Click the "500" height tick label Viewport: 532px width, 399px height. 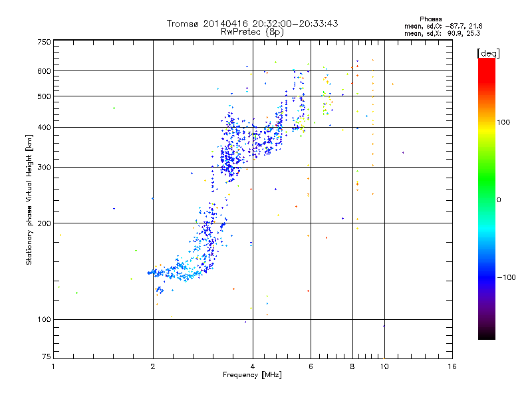[44, 96]
